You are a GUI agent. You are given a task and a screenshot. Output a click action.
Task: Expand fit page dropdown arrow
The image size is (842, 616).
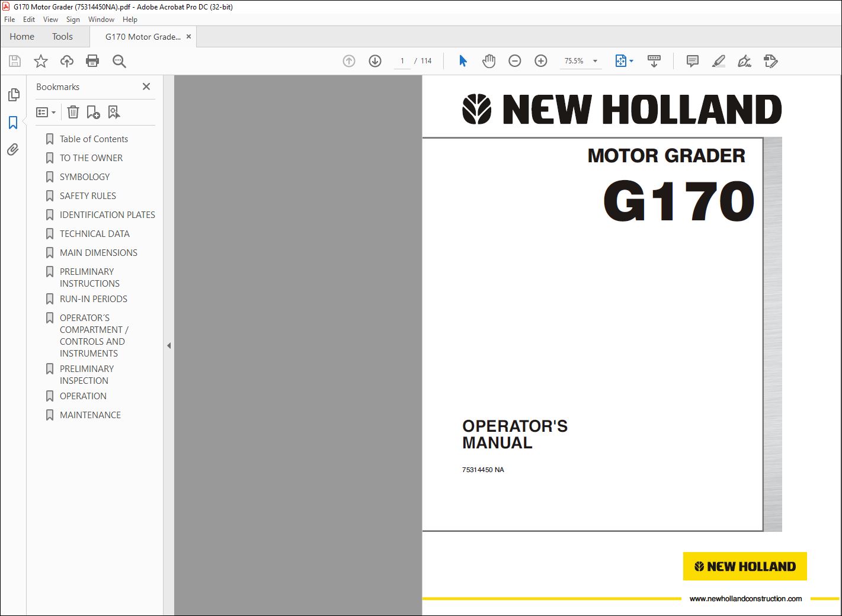click(x=631, y=61)
